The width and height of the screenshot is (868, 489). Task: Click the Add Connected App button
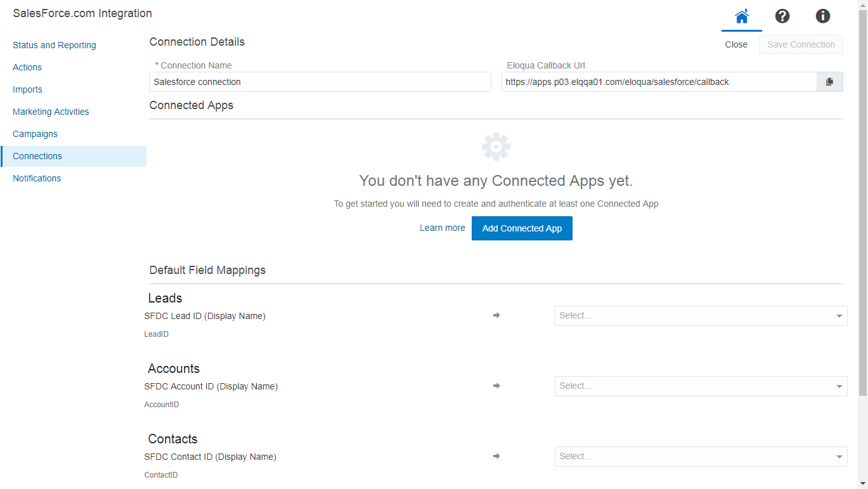522,228
